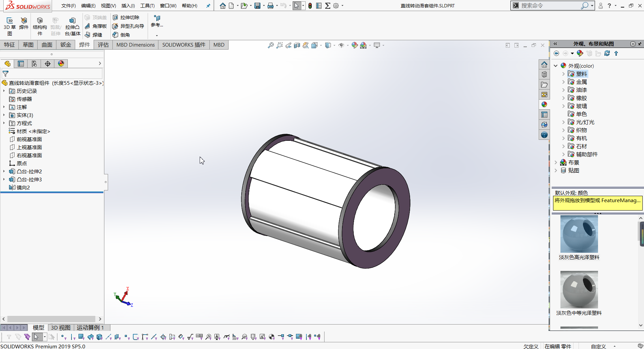Click the Zoom to Area icon
Screen dimensions: 644x349
coord(279,45)
